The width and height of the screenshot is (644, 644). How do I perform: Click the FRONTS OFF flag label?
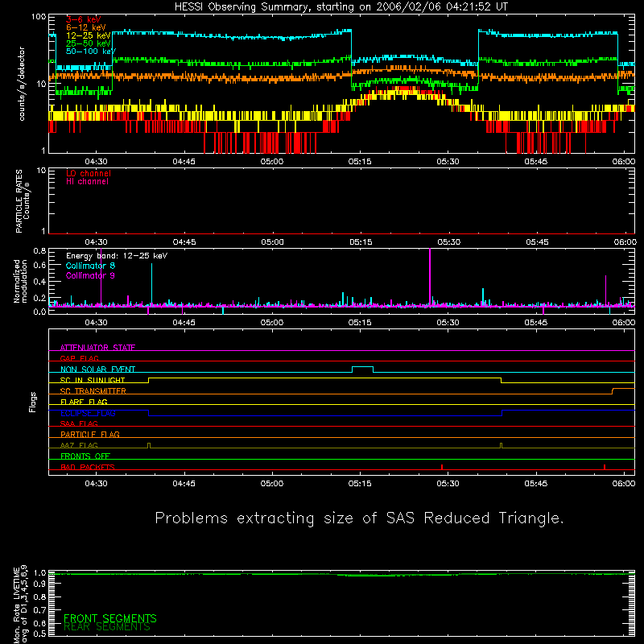85,456
